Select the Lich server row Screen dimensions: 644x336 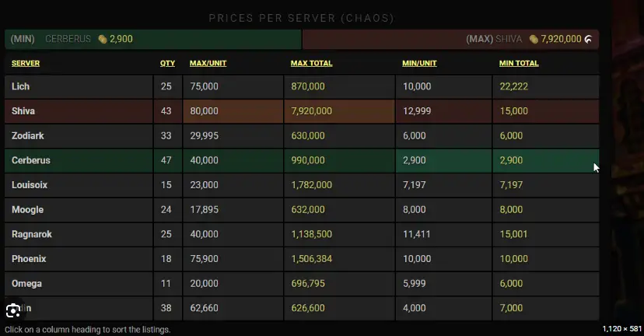302,86
